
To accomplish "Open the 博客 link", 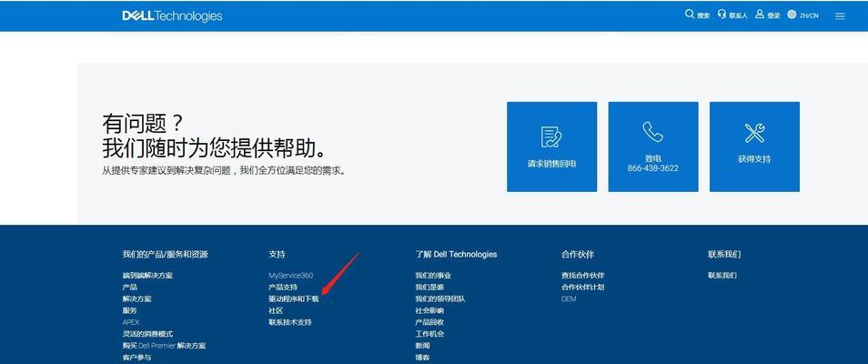I will coord(422,358).
